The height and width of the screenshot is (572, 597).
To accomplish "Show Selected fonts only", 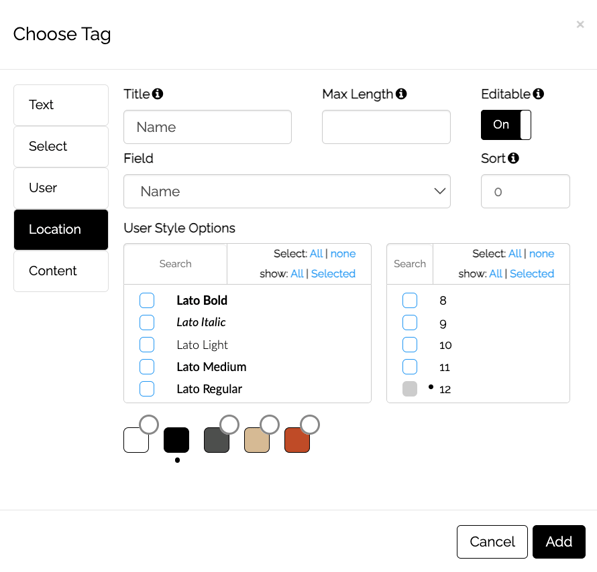I will (333, 273).
